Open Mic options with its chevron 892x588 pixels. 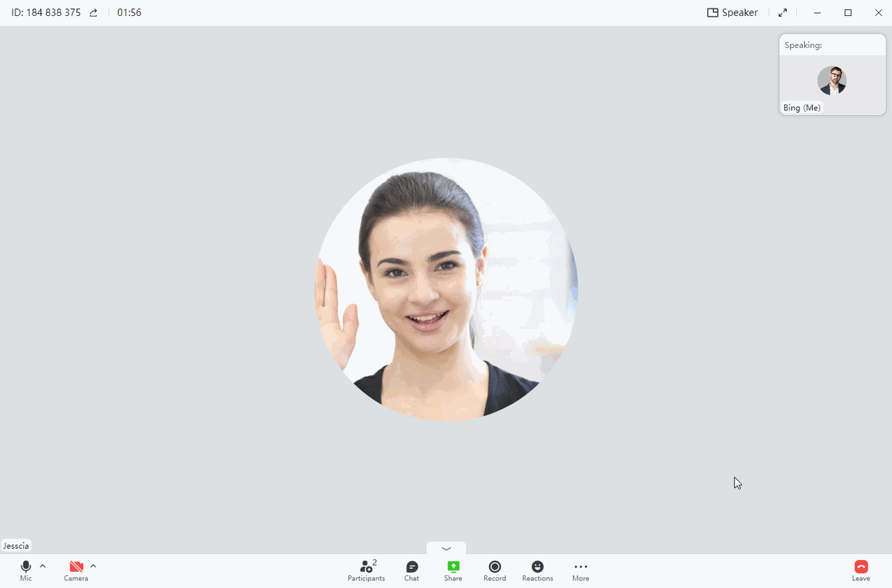[43, 566]
